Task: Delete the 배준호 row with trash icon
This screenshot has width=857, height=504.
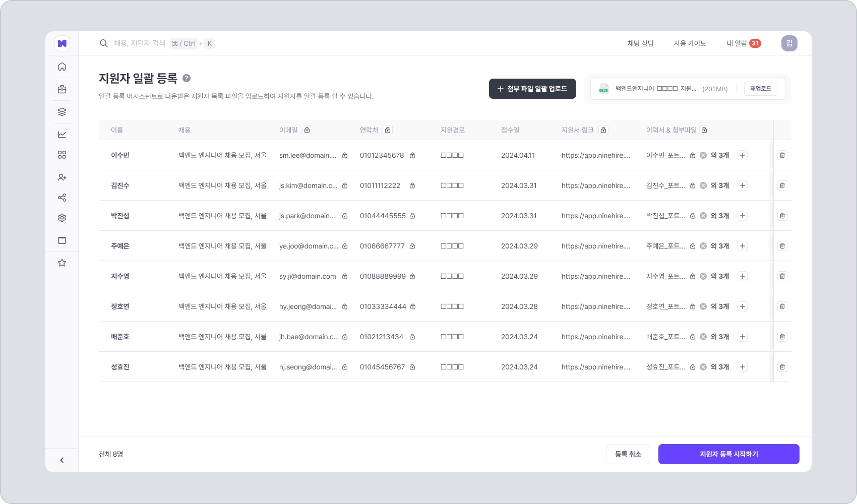Action: [x=782, y=337]
